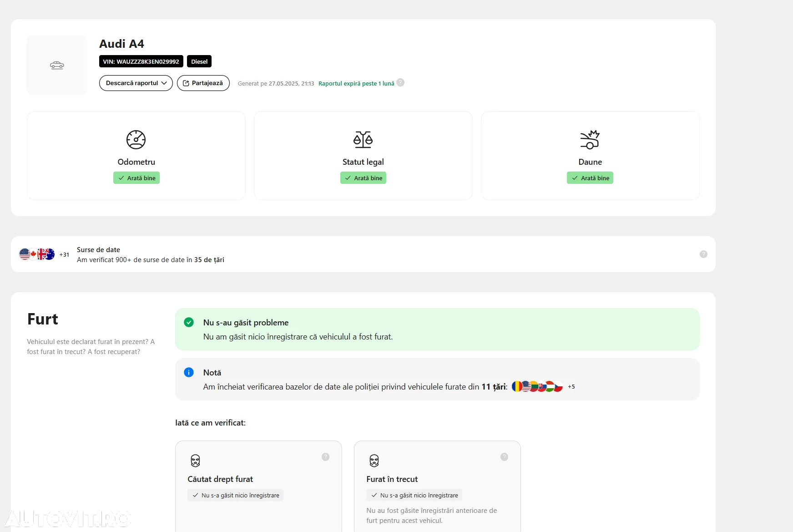Click the car placeholder thumbnail
The height and width of the screenshot is (532, 793).
[x=57, y=65]
